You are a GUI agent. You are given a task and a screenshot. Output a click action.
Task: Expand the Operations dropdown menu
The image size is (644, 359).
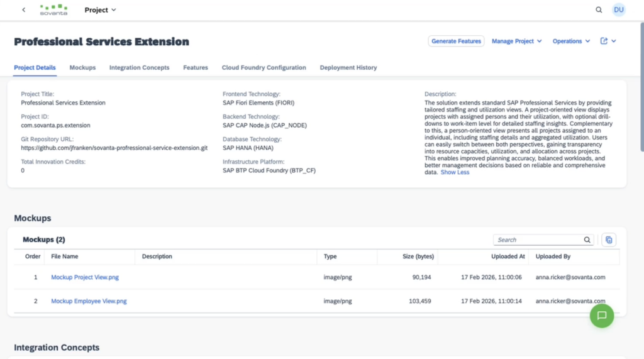pyautogui.click(x=571, y=41)
